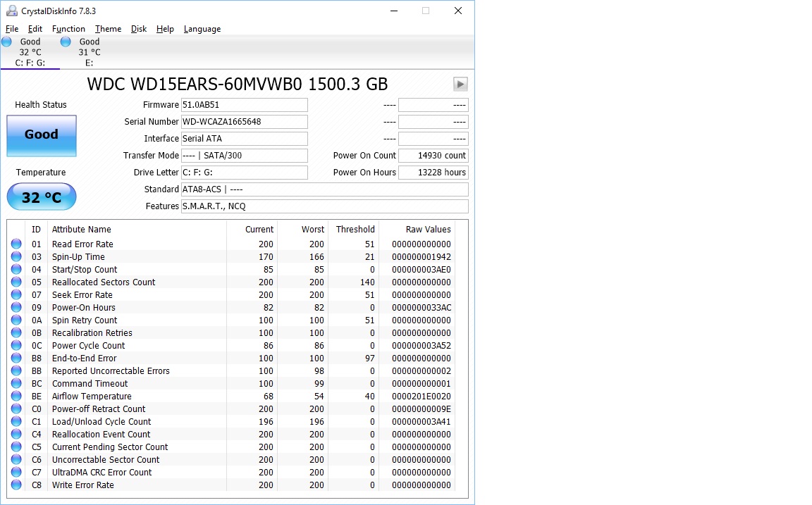Select the Reported Uncorrectable Errors row name
The width and height of the screenshot is (812, 505).
click(111, 371)
